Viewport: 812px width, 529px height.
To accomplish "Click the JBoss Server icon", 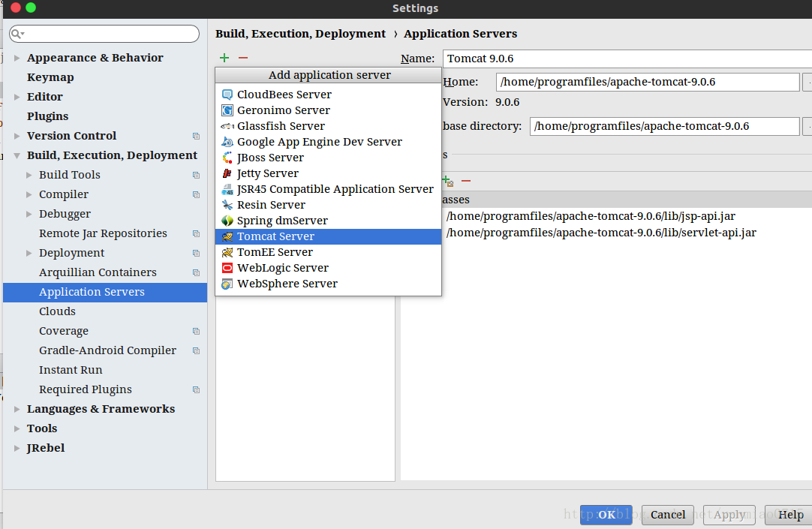I will click(227, 158).
